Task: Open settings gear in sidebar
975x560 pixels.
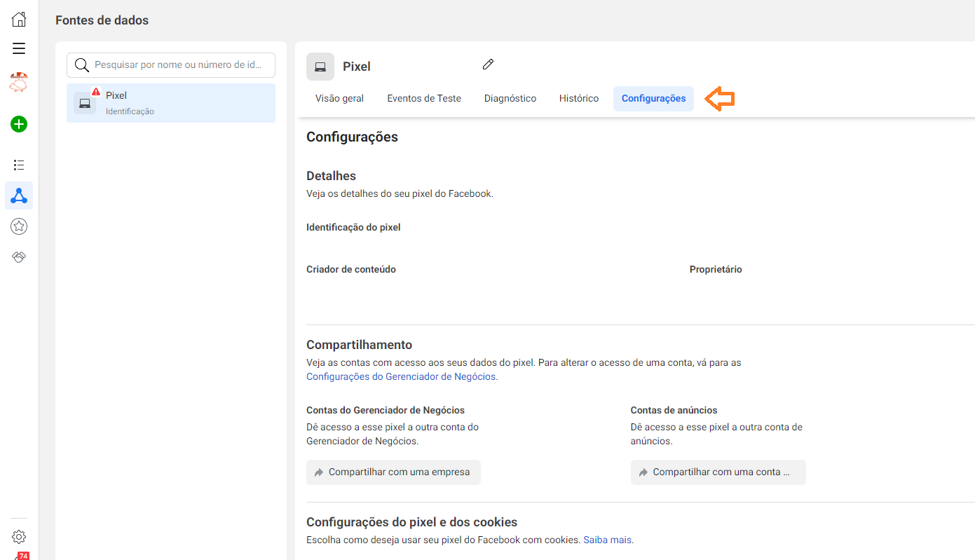Action: click(x=19, y=537)
